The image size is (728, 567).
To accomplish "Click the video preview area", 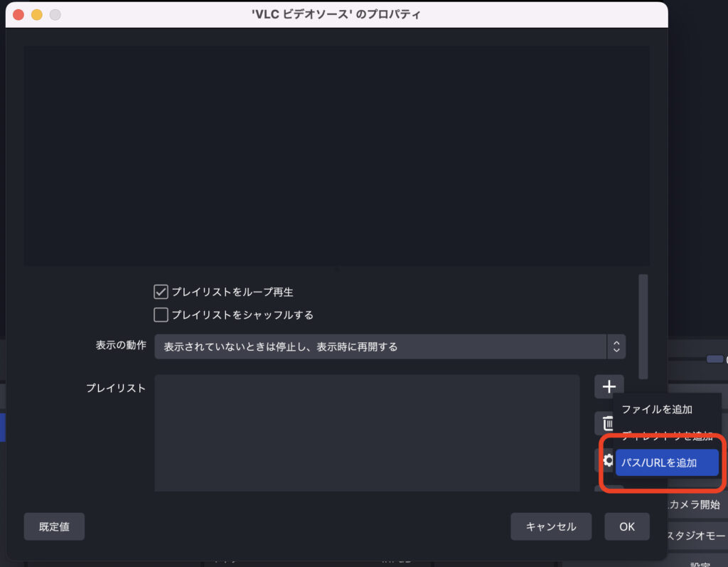I will point(336,156).
